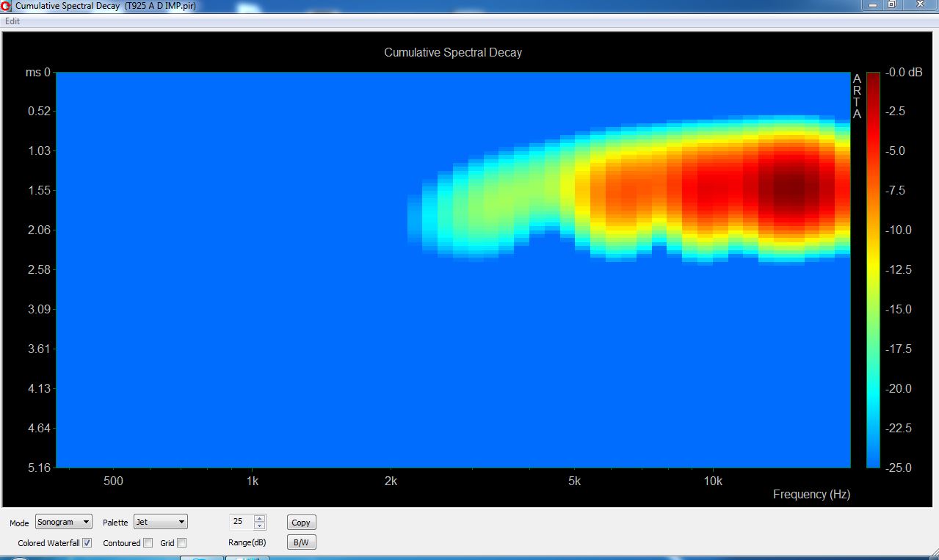Toggle the Colored Waterfall checkbox
This screenshot has width=939, height=560.
point(87,543)
